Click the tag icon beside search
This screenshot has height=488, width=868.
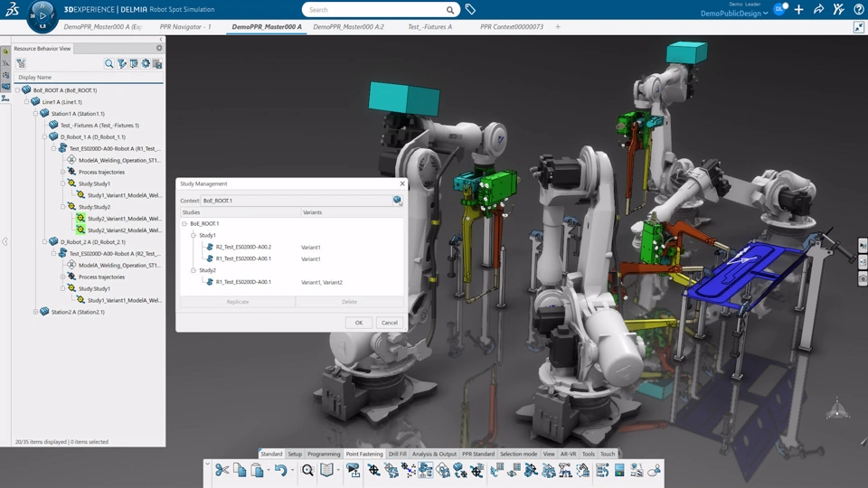pyautogui.click(x=470, y=10)
